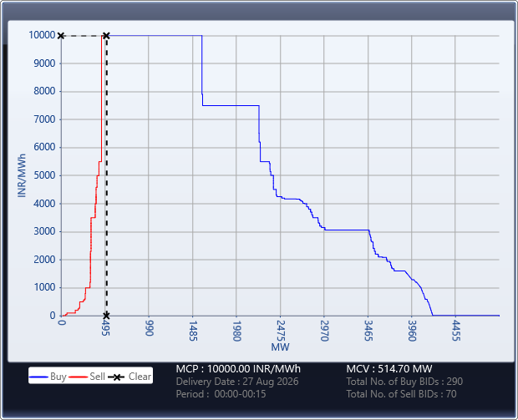The width and height of the screenshot is (518, 420).
Task: Click Total No. of Sell BIDs : 70
Action: click(x=401, y=394)
